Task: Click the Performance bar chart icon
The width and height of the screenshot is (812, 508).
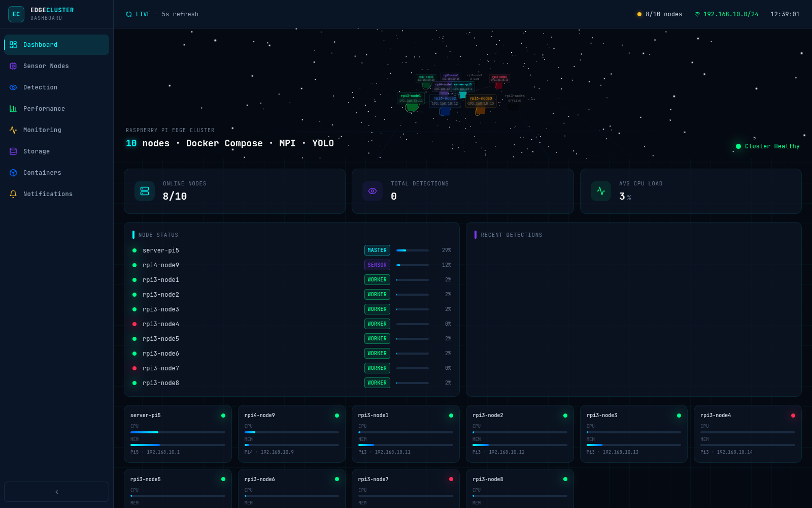Action: (13, 109)
